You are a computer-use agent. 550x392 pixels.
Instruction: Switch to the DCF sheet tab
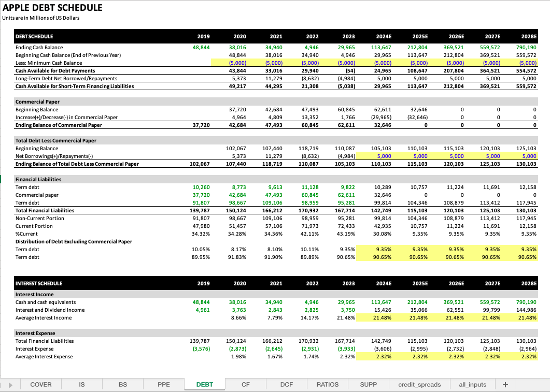(287, 384)
